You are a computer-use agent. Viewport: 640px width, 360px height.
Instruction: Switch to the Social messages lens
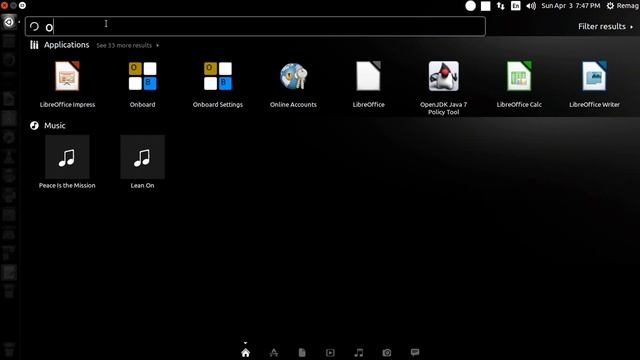(x=415, y=352)
